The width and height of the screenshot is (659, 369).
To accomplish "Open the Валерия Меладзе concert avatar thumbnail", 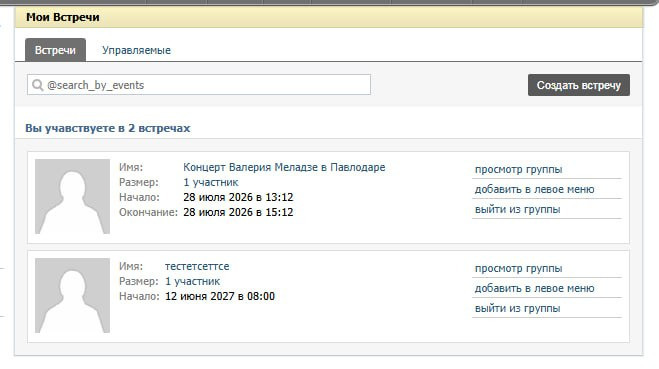I will [x=72, y=196].
